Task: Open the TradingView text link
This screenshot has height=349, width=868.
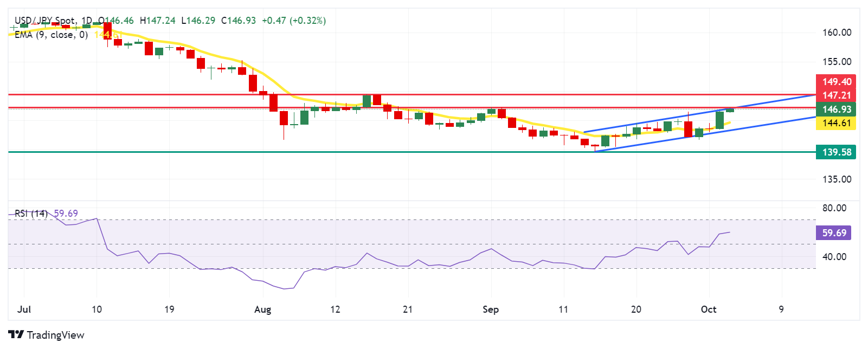Action: click(55, 335)
